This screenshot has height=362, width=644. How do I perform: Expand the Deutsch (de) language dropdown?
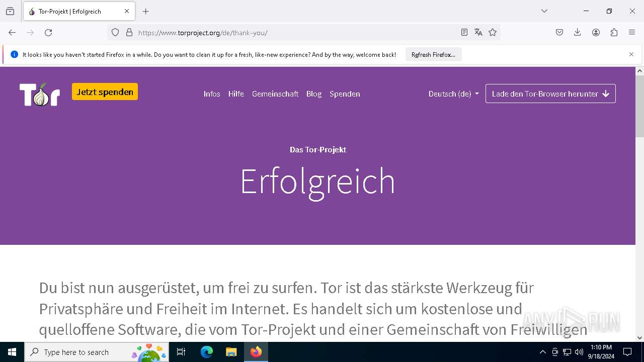coord(454,94)
